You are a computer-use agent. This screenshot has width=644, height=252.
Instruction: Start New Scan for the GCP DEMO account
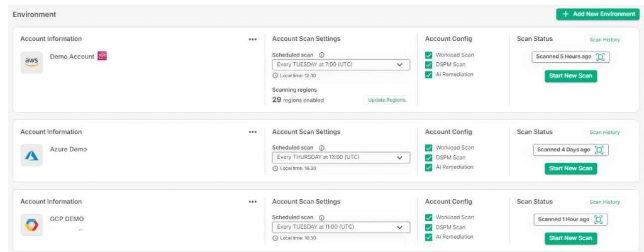pyautogui.click(x=570, y=238)
